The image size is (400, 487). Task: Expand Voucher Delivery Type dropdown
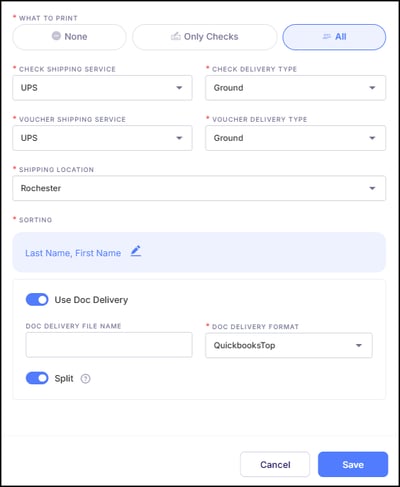click(x=295, y=138)
